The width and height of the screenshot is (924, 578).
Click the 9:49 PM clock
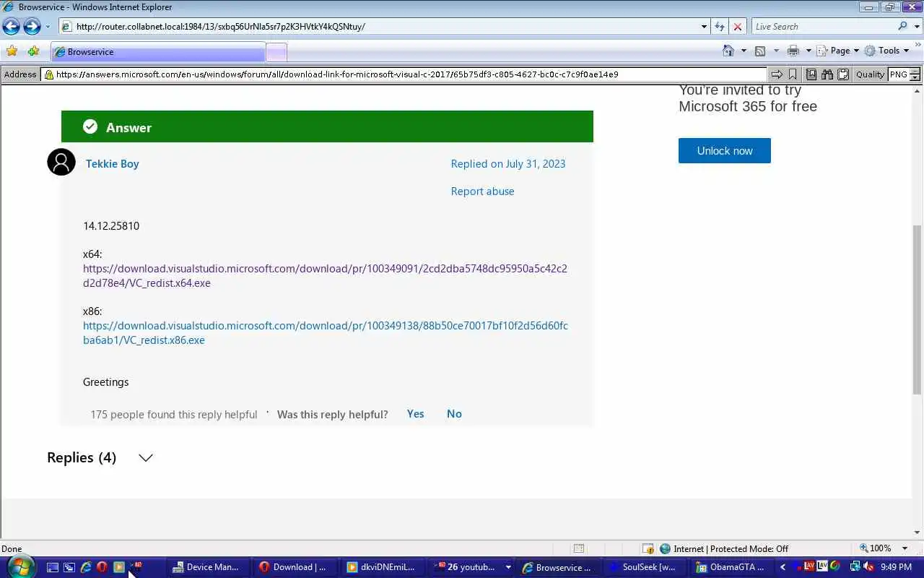tap(896, 567)
